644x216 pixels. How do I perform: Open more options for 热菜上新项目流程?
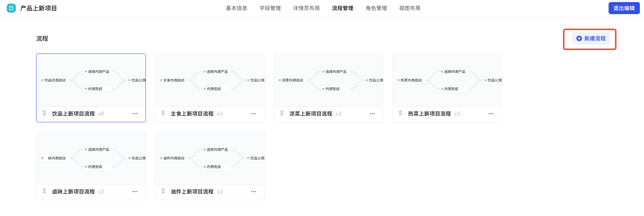pos(491,114)
